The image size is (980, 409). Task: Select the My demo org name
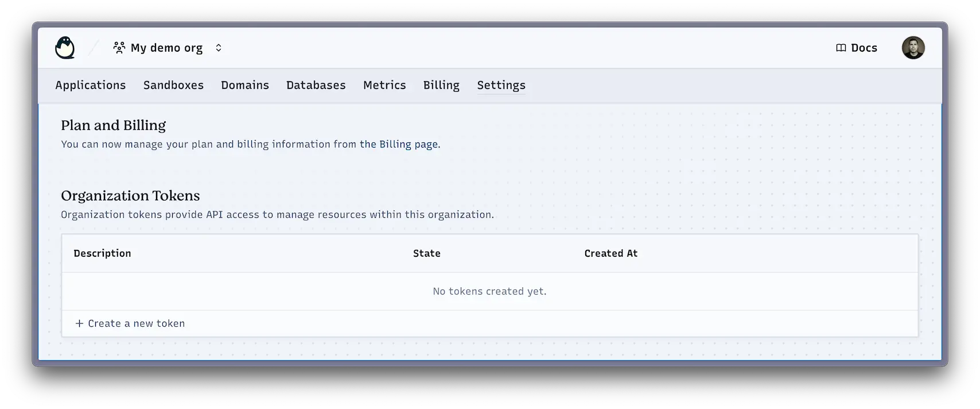(166, 48)
